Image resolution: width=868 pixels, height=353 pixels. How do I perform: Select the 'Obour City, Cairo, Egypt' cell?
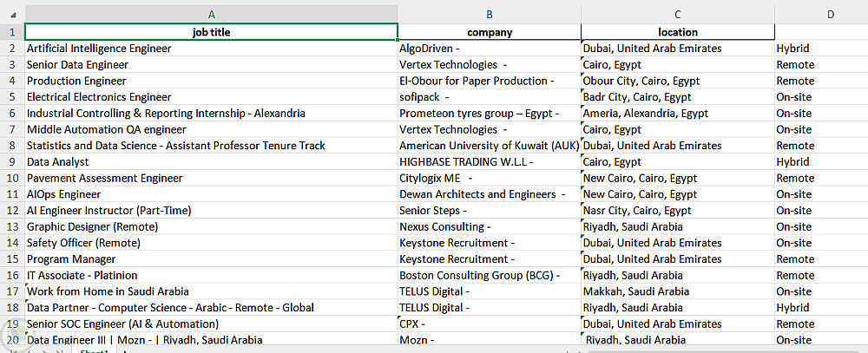click(x=678, y=81)
